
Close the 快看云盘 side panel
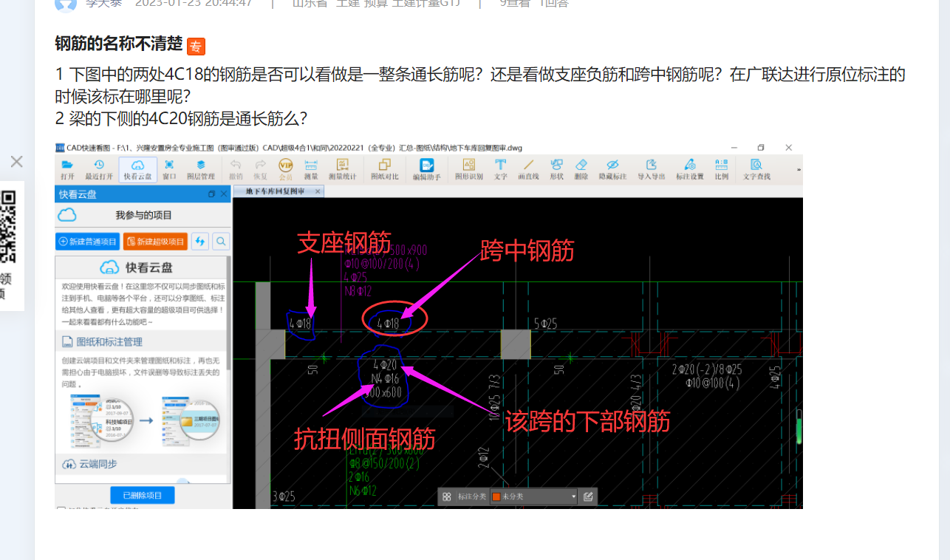coord(224,194)
